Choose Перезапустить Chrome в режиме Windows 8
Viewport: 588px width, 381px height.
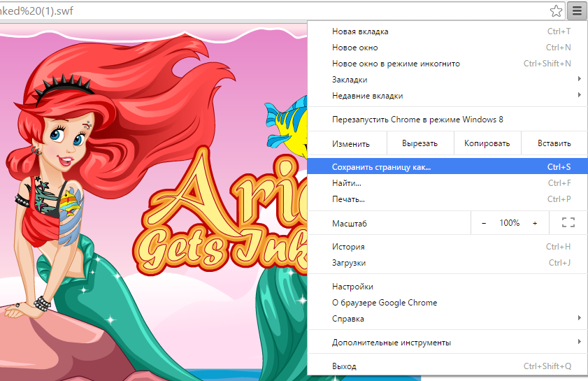[447, 120]
